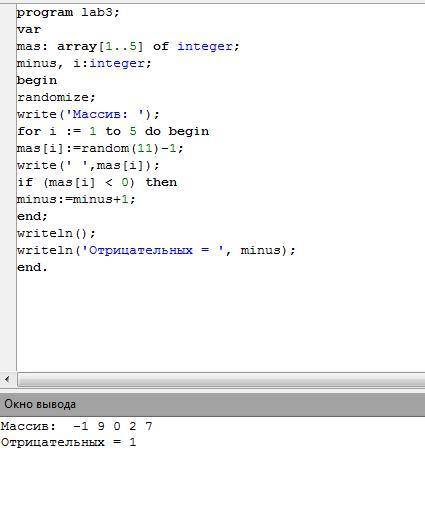Place cursor on 'program lab3;' line
This screenshot has width=425, height=522.
pos(68,13)
